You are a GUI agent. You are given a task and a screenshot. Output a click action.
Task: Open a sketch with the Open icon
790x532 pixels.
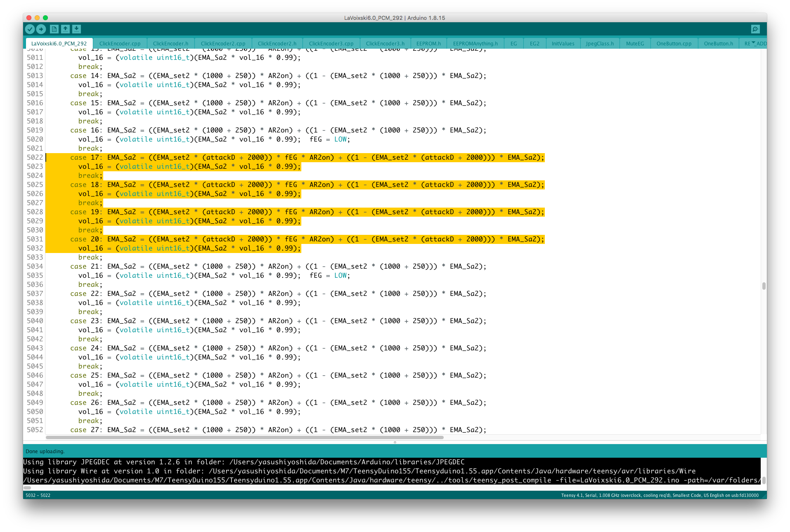tap(65, 29)
